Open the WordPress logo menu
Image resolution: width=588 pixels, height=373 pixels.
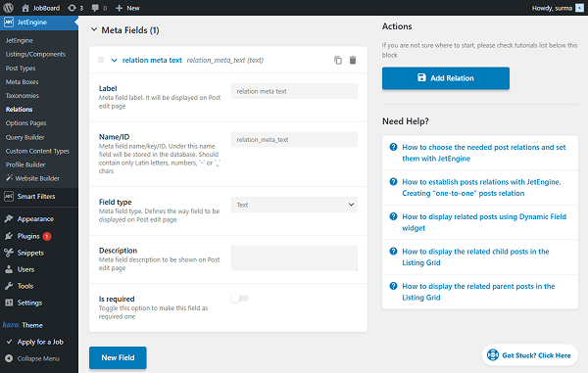pos(8,8)
